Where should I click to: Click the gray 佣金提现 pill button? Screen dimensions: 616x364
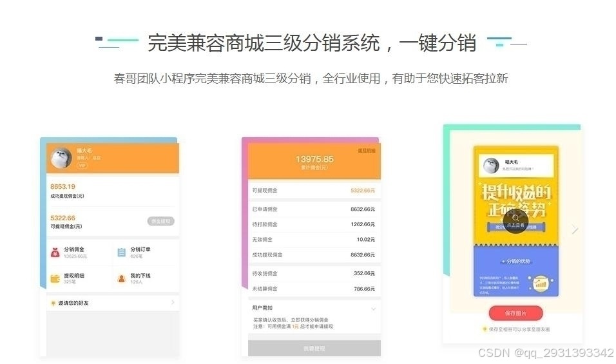pos(160,221)
